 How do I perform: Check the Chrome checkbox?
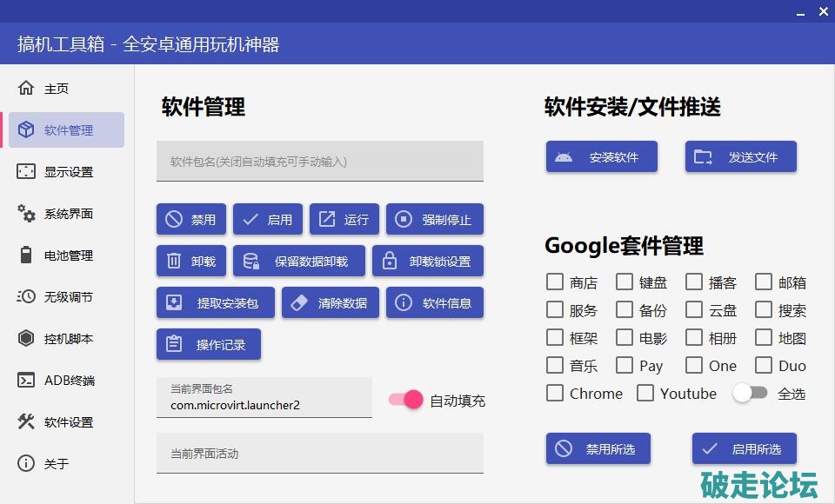[555, 393]
